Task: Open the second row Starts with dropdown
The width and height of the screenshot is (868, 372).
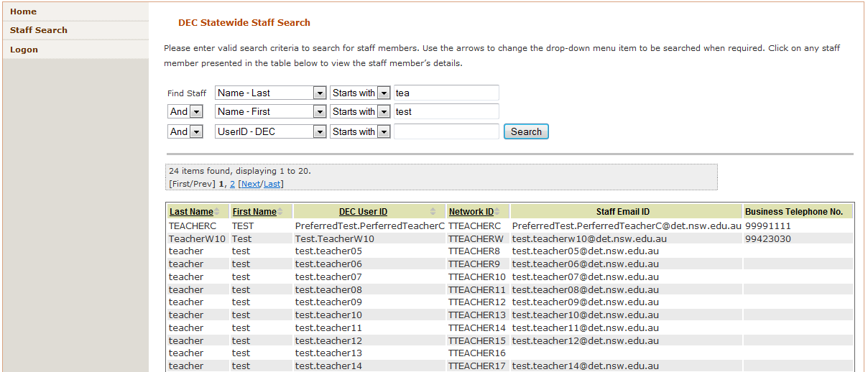Action: pos(360,111)
